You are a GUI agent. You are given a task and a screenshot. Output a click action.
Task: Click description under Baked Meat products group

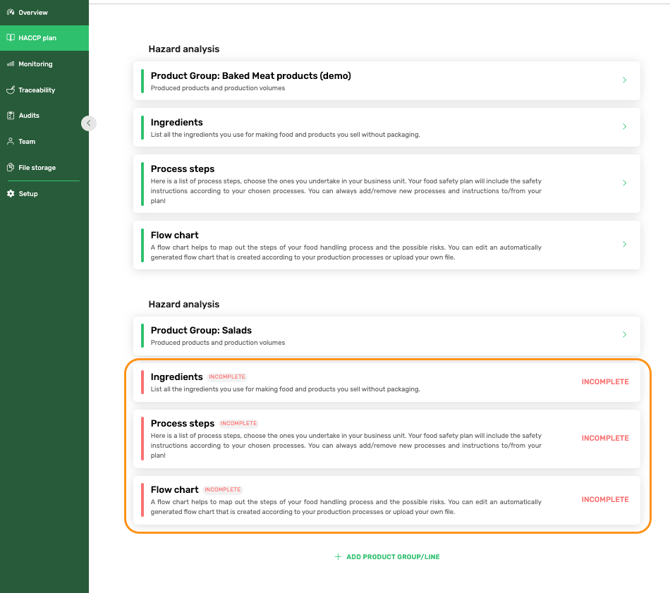pyautogui.click(x=217, y=88)
